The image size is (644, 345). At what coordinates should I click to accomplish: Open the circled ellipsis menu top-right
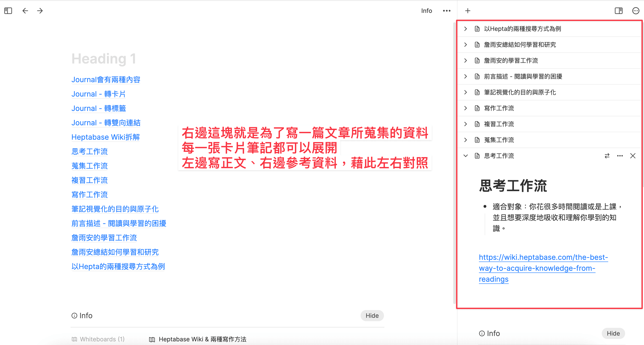[635, 11]
